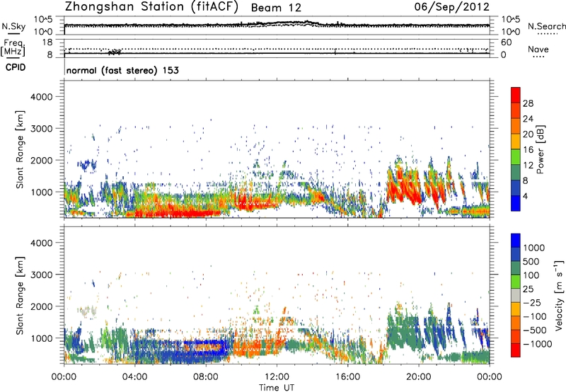Viewport: 566px width, 392px height.
Task: Click the '08:00' time axis tick label
Action: click(x=206, y=377)
